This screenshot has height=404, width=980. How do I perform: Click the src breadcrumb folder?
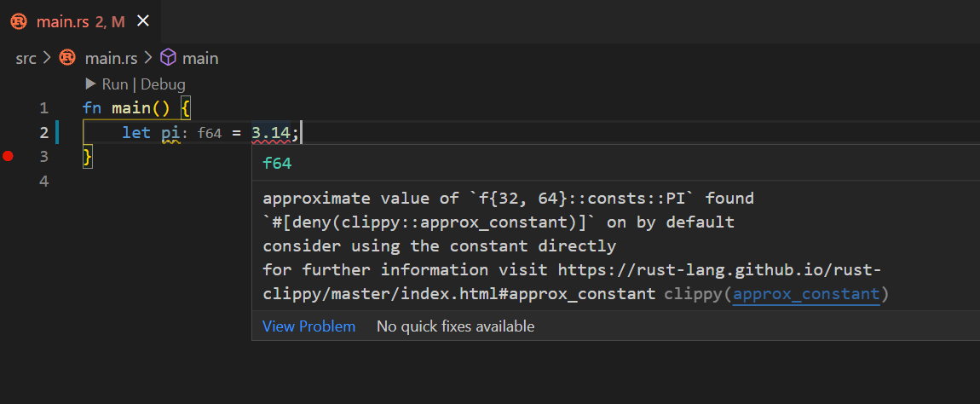[26, 58]
